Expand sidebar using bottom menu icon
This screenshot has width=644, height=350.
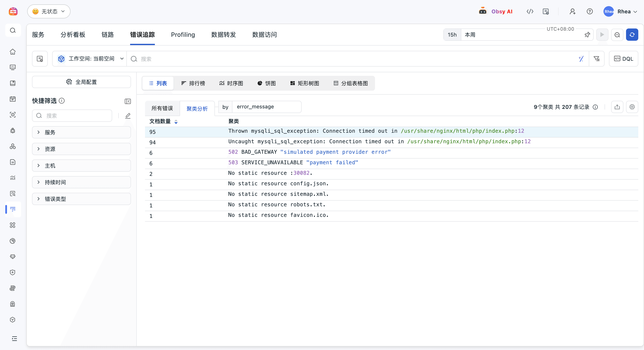tap(14, 338)
